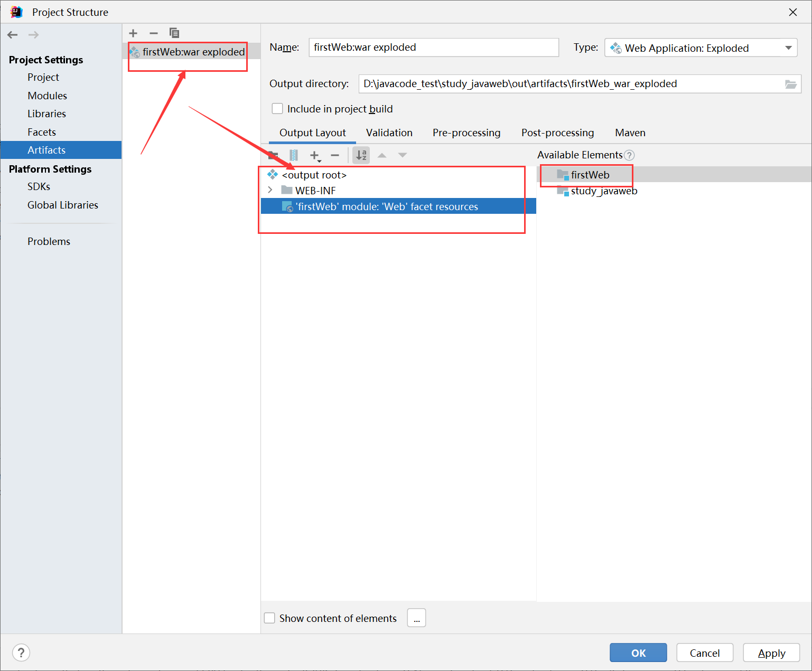This screenshot has height=671, width=812.
Task: Remove selected layout element
Action: pyautogui.click(x=335, y=155)
